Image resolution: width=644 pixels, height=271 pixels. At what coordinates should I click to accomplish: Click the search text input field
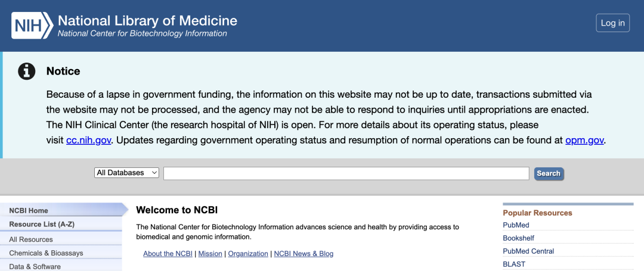tap(346, 173)
